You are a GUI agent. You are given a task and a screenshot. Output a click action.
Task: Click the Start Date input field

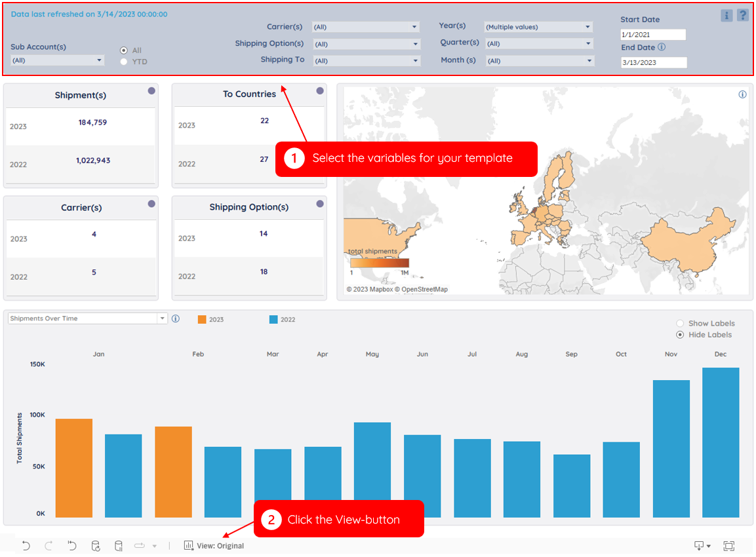pyautogui.click(x=653, y=35)
